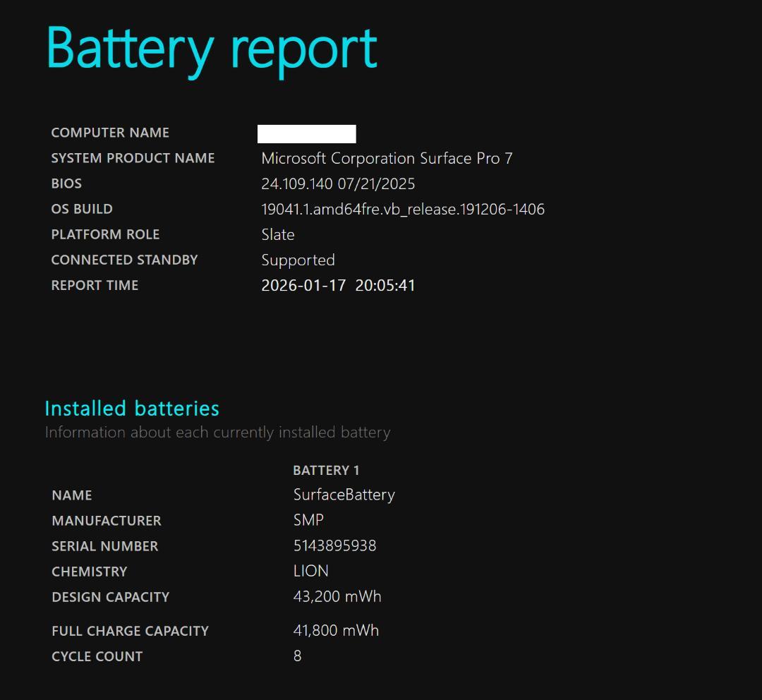Select the serial number 5143895938
Screen dimensions: 762x700
[334, 545]
